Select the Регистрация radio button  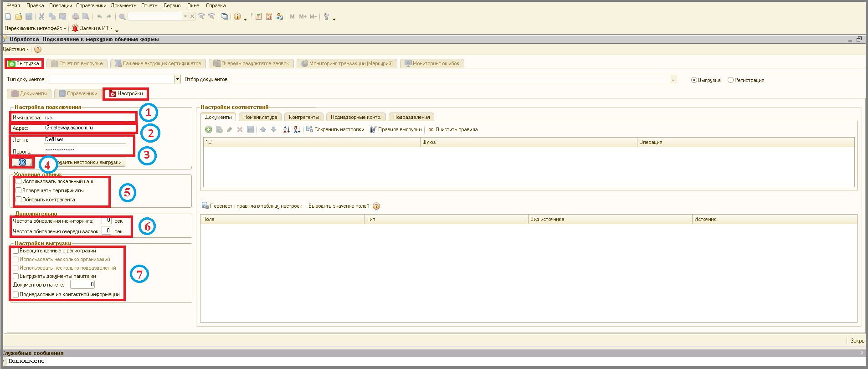[x=730, y=80]
